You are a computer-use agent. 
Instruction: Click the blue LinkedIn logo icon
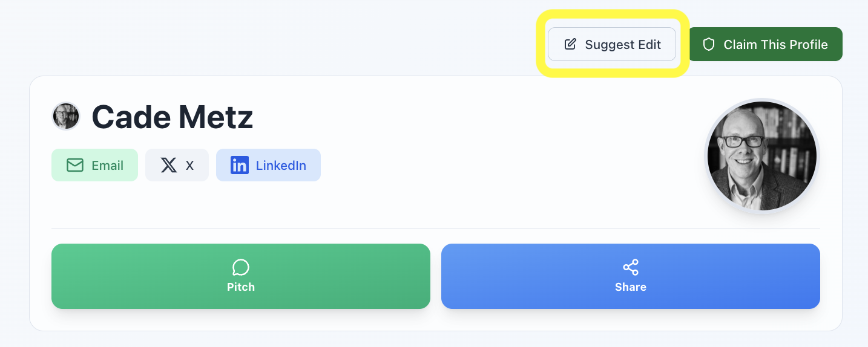point(240,165)
